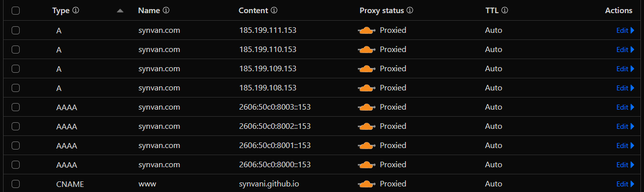Click orange cloud icon for 185.199.111.153 record
This screenshot has height=192, width=644.
(366, 31)
